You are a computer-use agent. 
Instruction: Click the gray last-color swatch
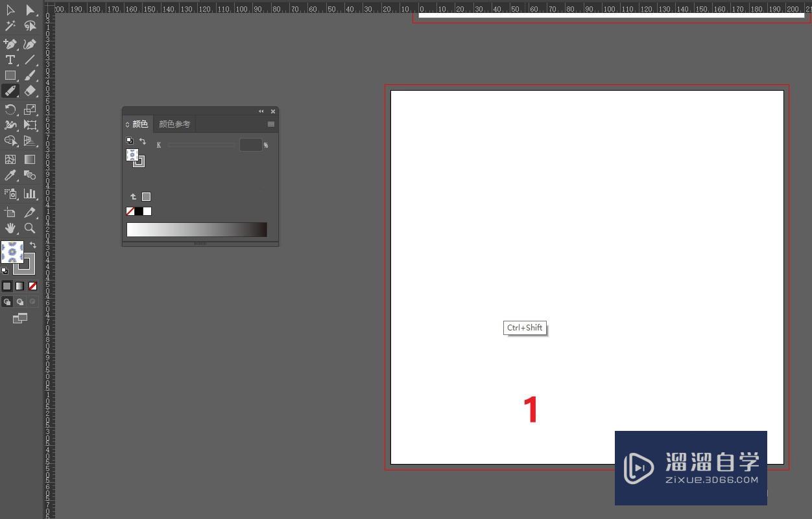coord(147,197)
